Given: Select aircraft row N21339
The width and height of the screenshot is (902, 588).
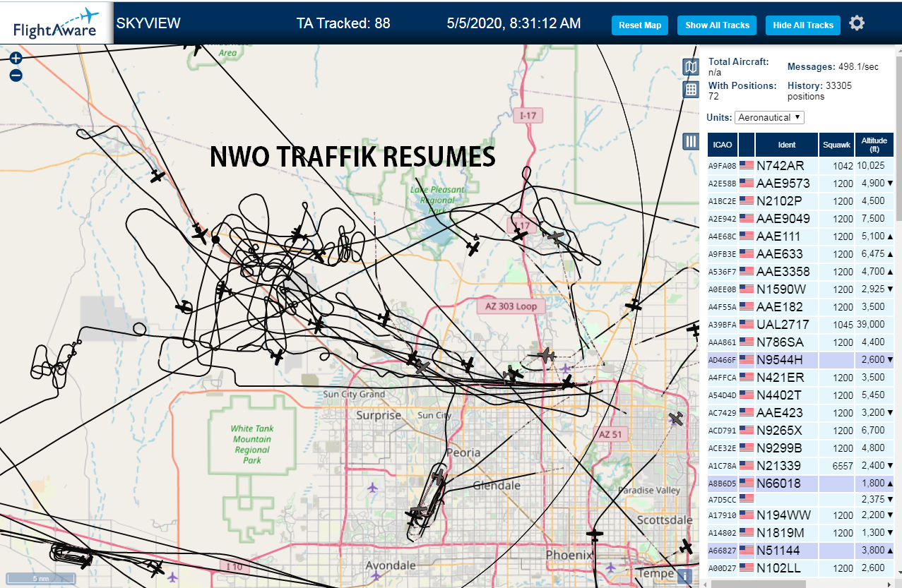Looking at the screenshot, I should click(800, 466).
